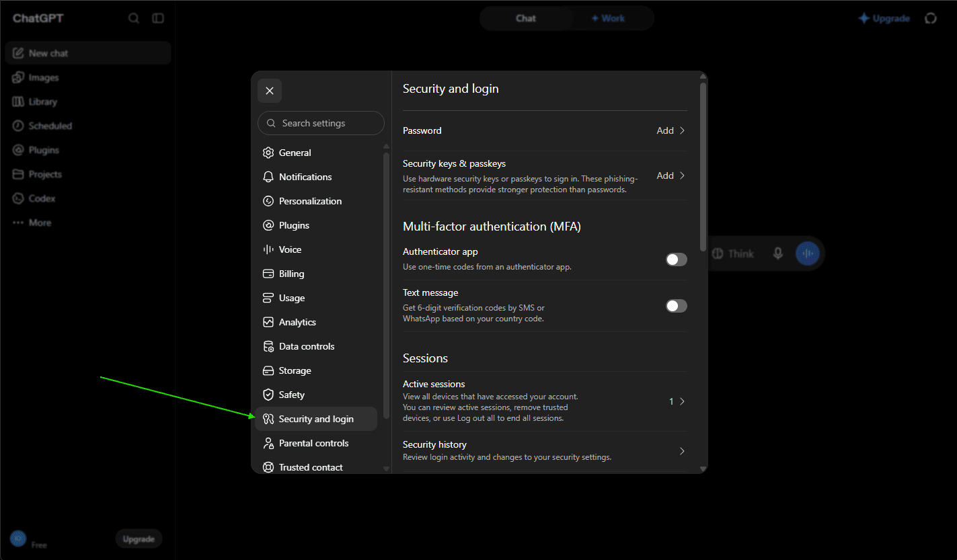Viewport: 957px width, 560px height.
Task: Click the settings menu list scrollbar
Action: pyautogui.click(x=386, y=285)
